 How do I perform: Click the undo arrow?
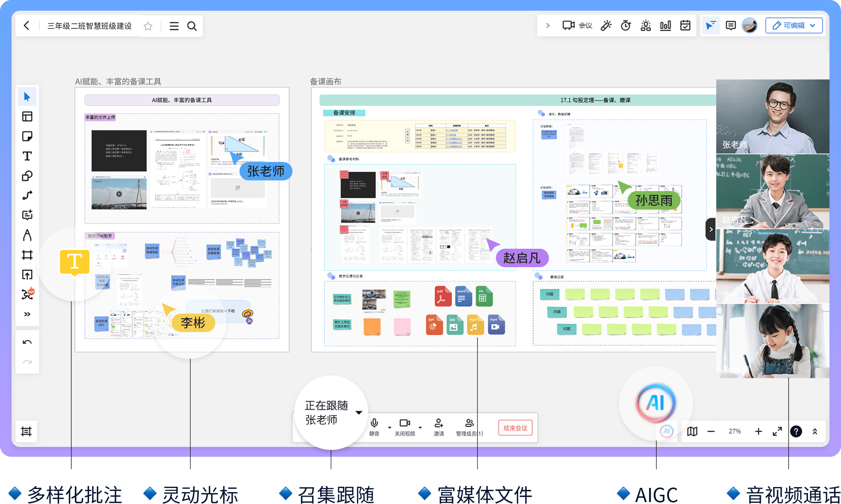click(27, 342)
